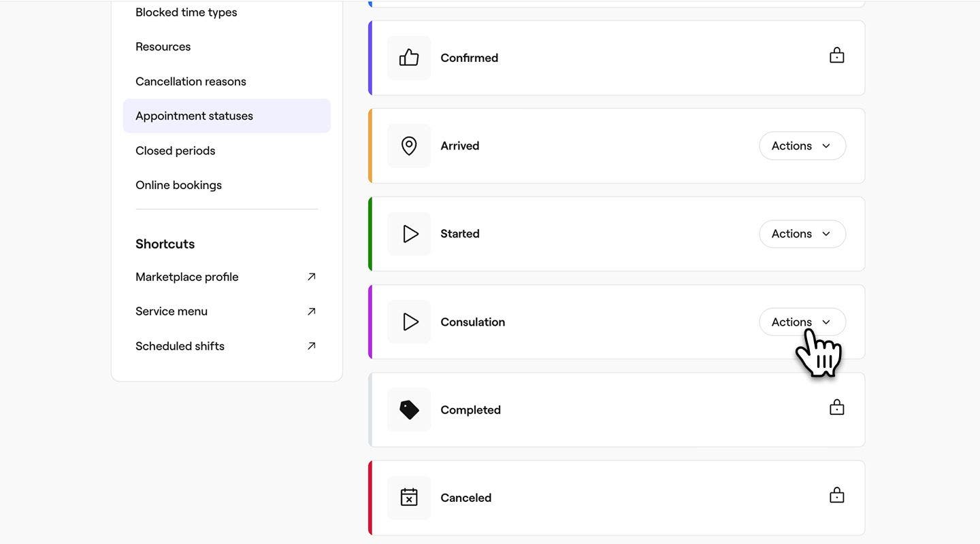
Task: Click the lock icon on Confirmed row
Action: (x=836, y=56)
